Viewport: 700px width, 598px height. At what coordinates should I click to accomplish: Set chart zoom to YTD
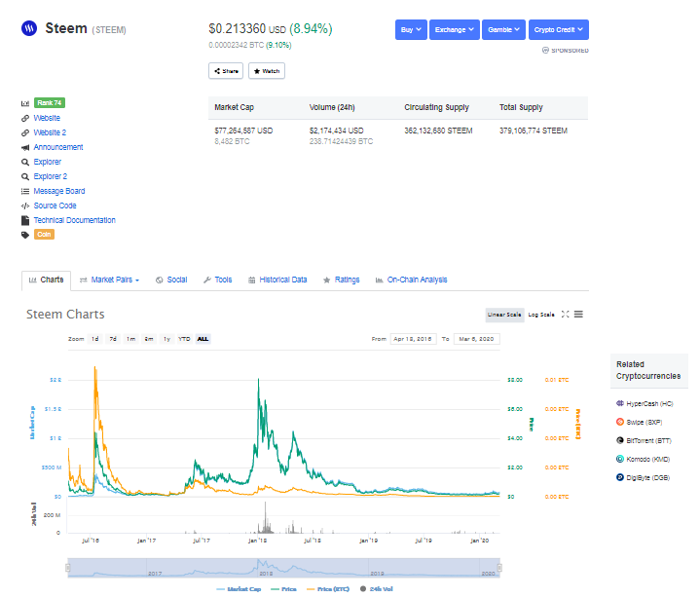(184, 339)
